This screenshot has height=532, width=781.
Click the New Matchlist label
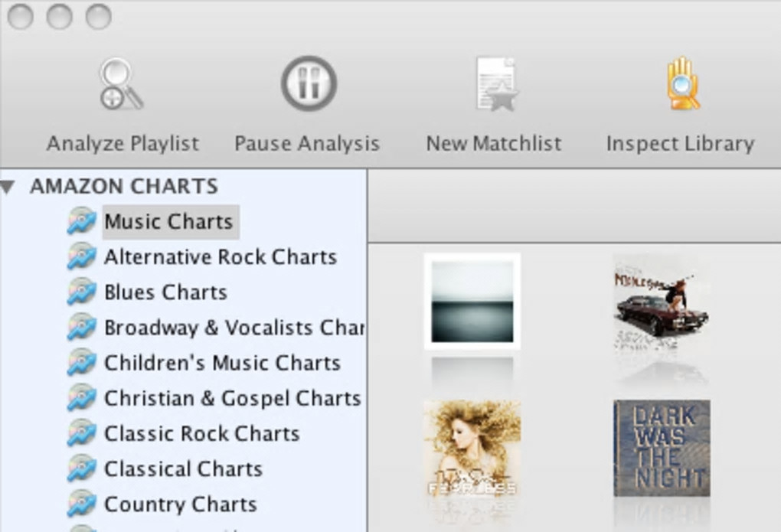494,143
